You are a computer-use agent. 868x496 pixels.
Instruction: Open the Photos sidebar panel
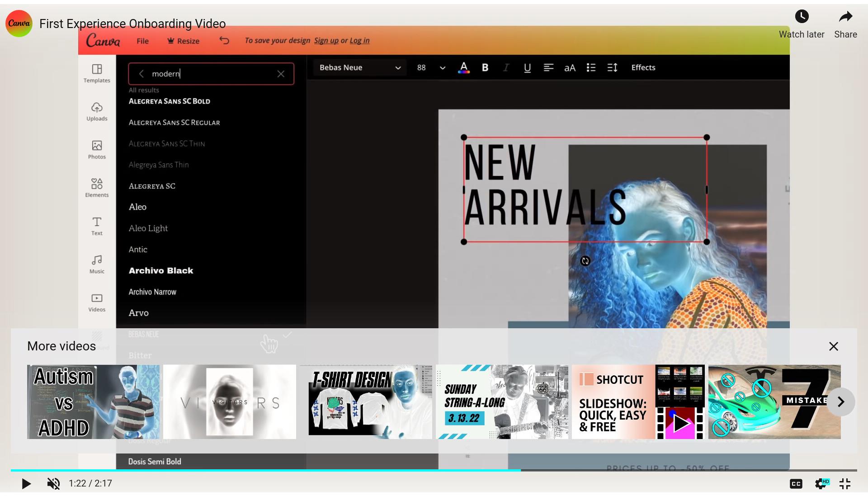click(97, 150)
